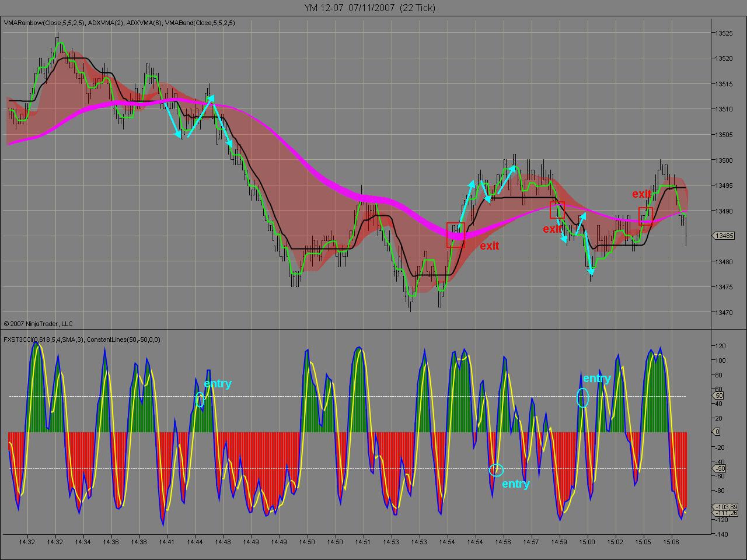Click the NinjaTrader copyright text
The image size is (747, 560).
coord(38,323)
